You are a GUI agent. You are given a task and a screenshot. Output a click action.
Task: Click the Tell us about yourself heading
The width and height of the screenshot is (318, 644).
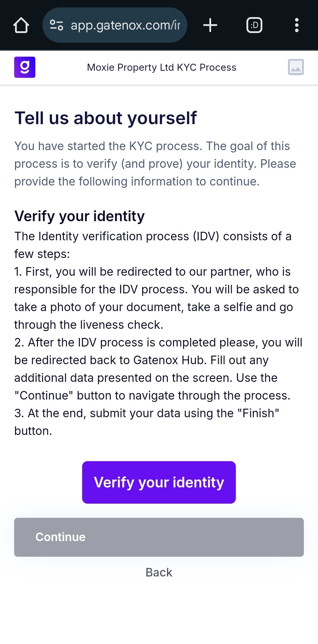point(105,118)
